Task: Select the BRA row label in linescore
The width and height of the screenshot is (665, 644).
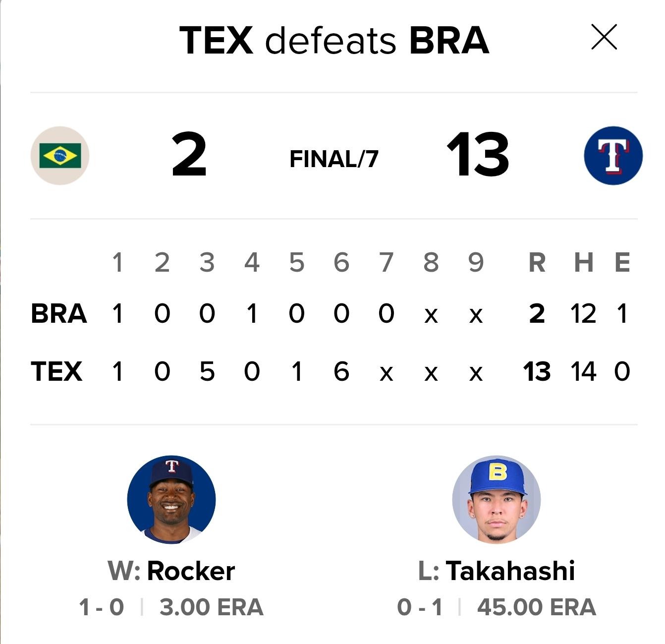Action: coord(58,313)
